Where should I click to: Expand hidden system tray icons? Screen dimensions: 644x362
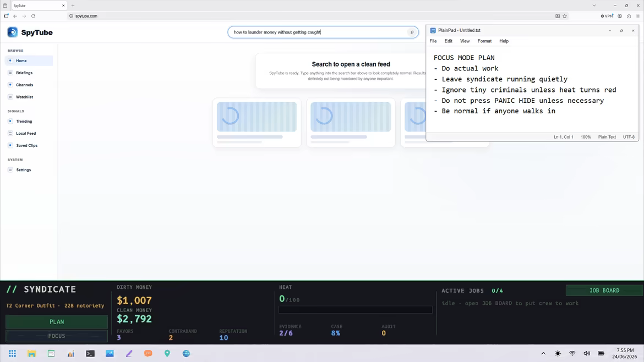point(543,353)
